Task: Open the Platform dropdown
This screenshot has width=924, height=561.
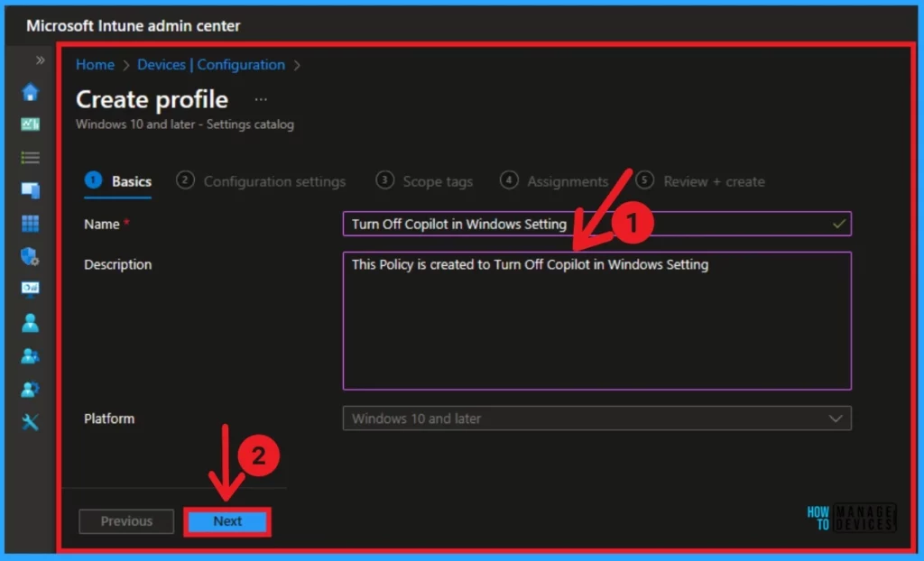Action: coord(597,418)
